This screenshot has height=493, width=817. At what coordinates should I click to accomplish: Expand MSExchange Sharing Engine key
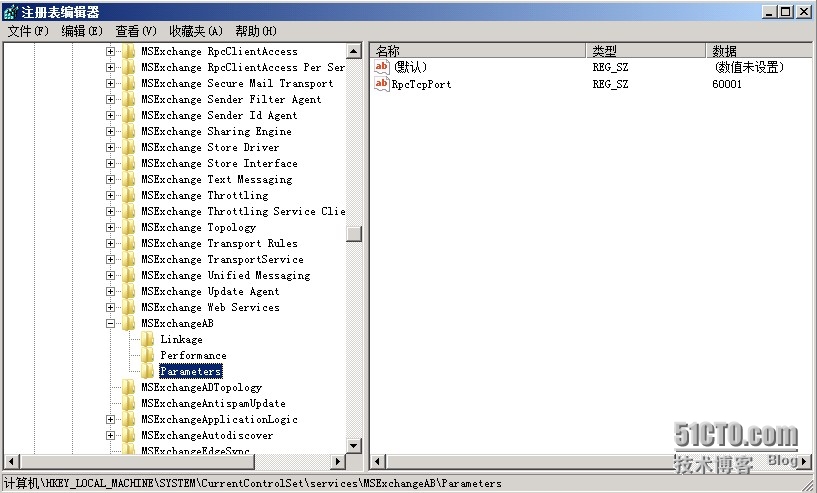(110, 131)
